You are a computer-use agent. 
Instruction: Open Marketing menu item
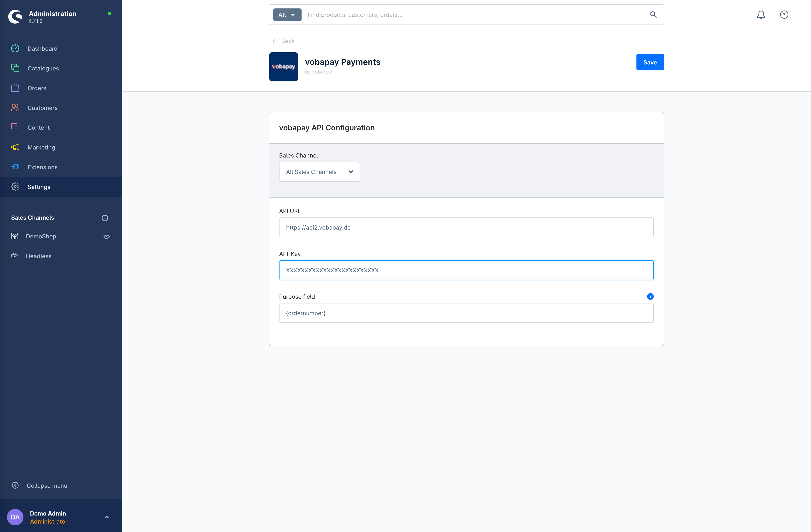[61, 147]
